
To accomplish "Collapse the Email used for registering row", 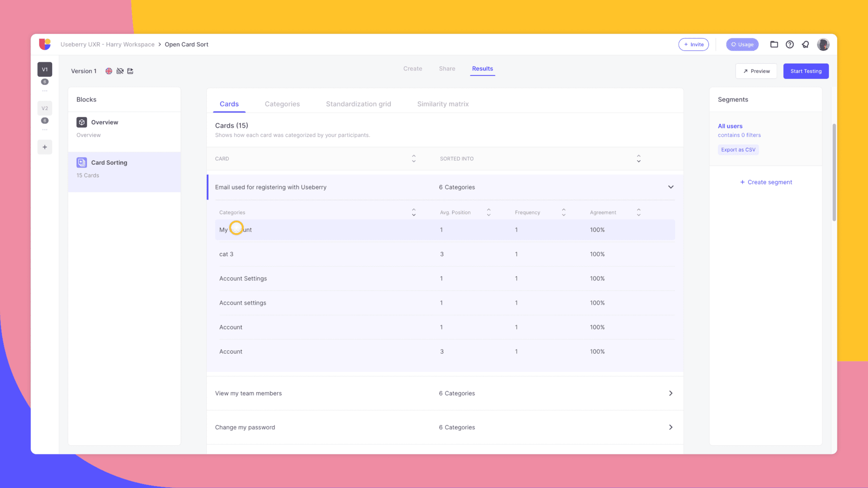I will pyautogui.click(x=670, y=187).
